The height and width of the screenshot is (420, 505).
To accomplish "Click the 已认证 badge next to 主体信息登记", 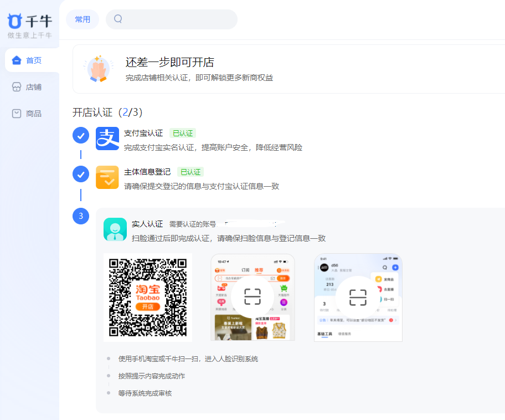I will click(190, 172).
